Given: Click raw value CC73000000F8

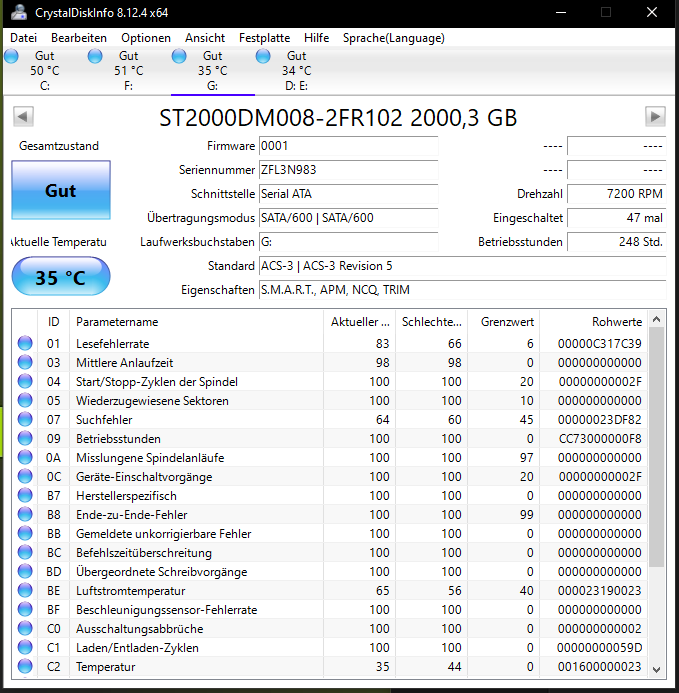Looking at the screenshot, I should click(x=600, y=438).
